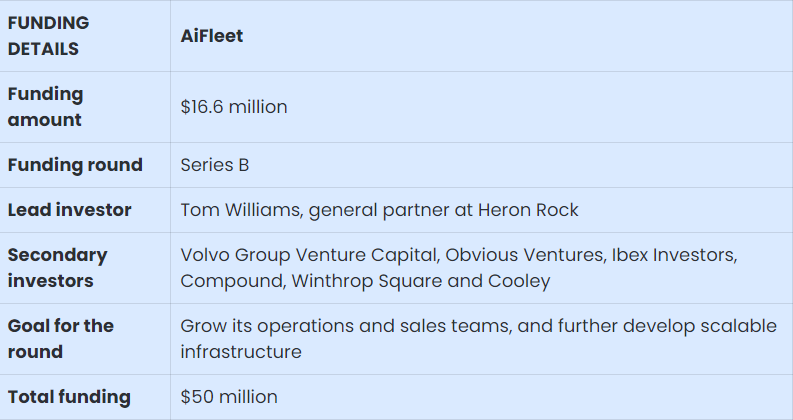Click the Winthrop Square and Cooley text
This screenshot has width=793, height=420.
[421, 281]
